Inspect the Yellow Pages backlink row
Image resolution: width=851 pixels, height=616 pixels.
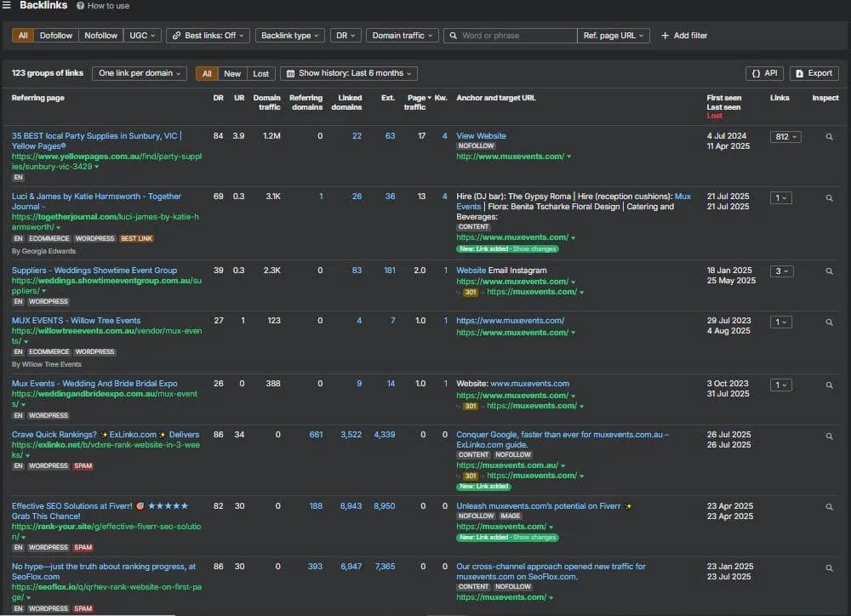coord(829,137)
